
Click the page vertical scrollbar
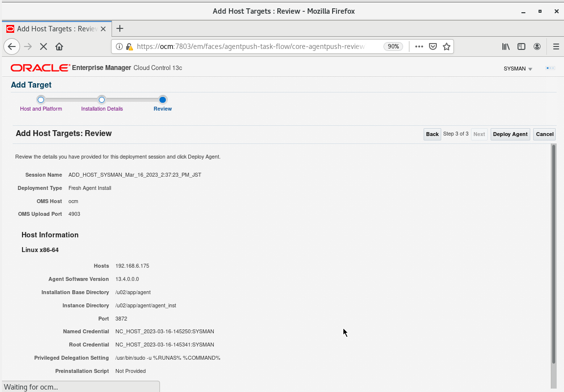554,254
